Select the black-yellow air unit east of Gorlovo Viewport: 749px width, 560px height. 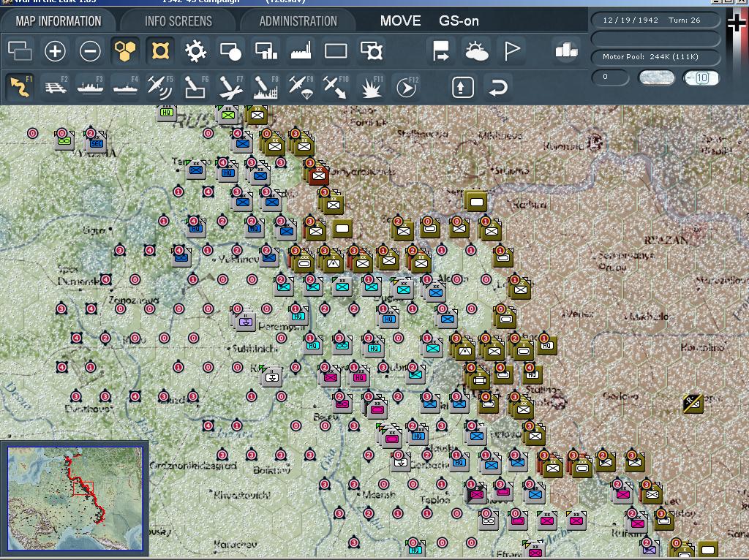(693, 404)
